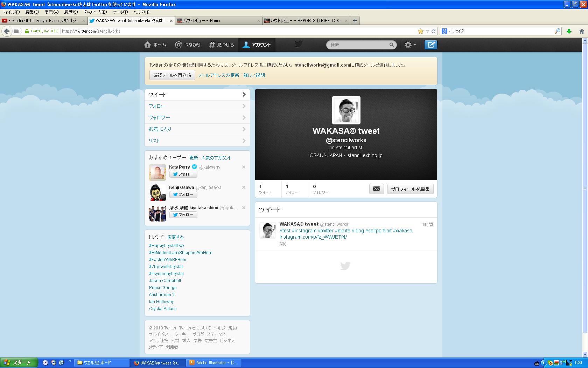The height and width of the screenshot is (368, 588).
Task: Dismiss the Katy Perry suggestion
Action: click(244, 167)
